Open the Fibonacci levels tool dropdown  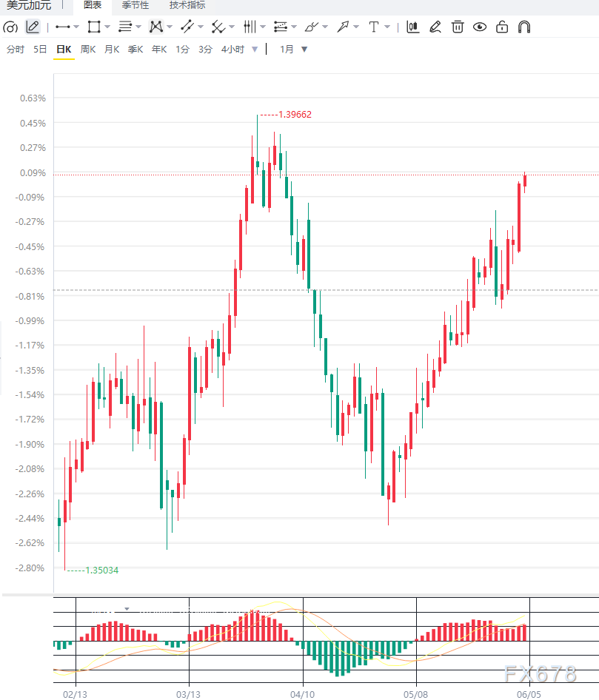click(293, 27)
